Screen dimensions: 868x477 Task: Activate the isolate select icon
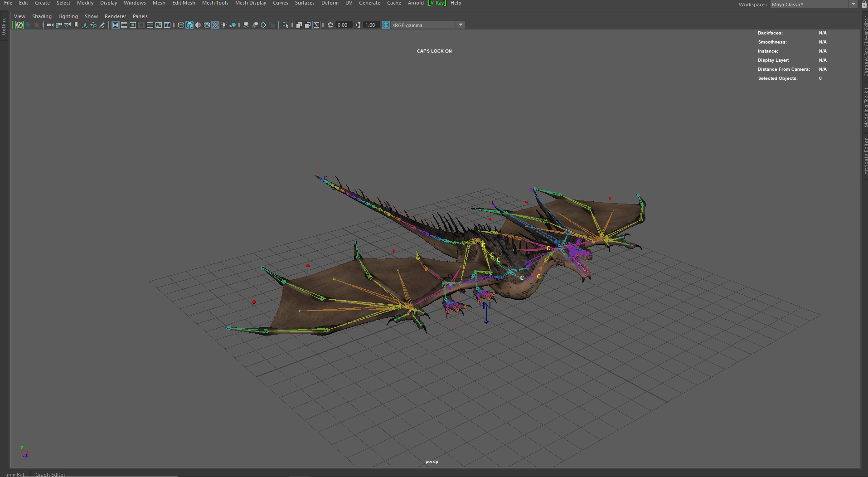pyautogui.click(x=286, y=25)
